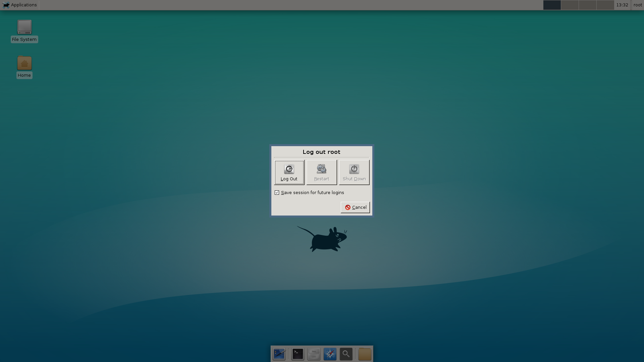Launch the Terminal from the dock
The width and height of the screenshot is (644, 362).
(298, 354)
